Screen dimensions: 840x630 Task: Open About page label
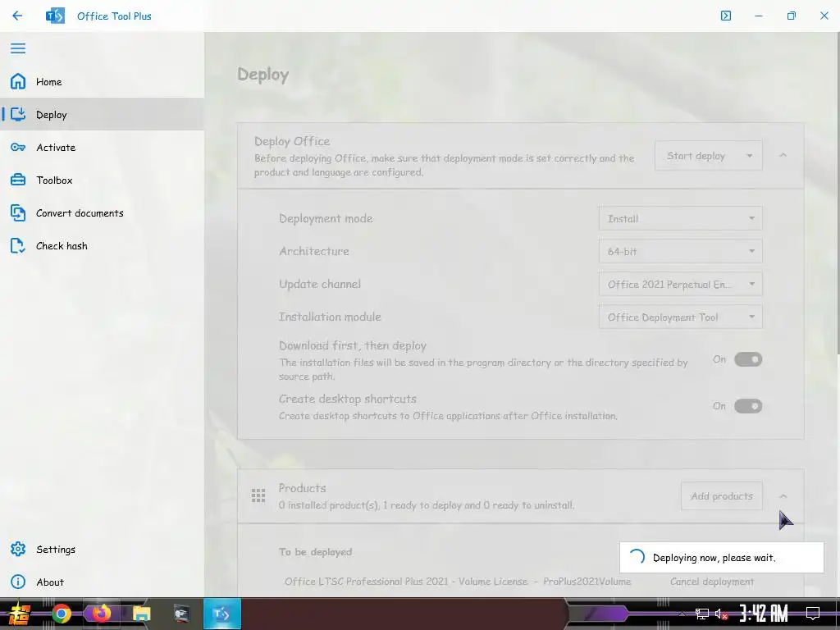(x=50, y=582)
